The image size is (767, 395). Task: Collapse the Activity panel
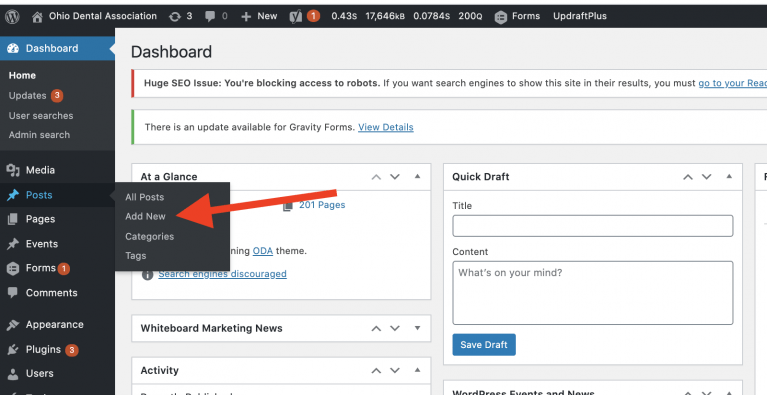click(417, 371)
